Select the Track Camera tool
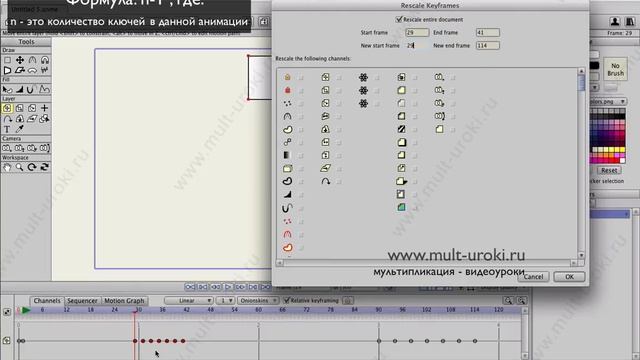This screenshot has height=360, width=640. pos(7,148)
